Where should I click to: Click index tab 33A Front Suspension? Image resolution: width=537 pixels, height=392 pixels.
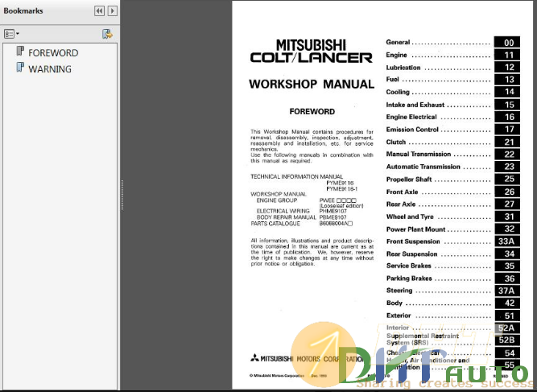(507, 241)
